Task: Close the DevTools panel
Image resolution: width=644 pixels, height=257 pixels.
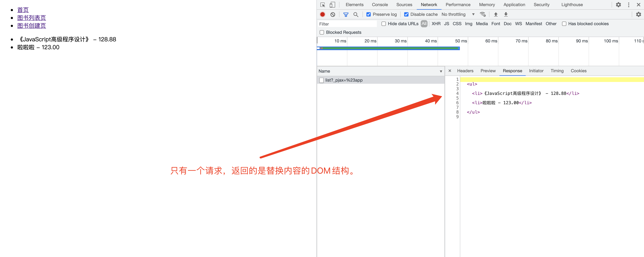Action: click(638, 5)
